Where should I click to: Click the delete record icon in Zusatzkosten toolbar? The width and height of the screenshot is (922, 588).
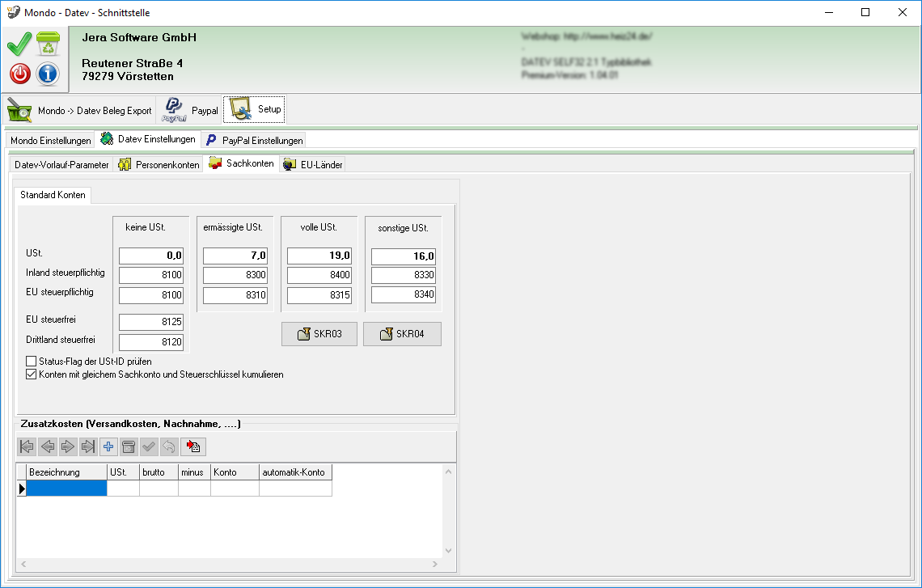click(129, 446)
